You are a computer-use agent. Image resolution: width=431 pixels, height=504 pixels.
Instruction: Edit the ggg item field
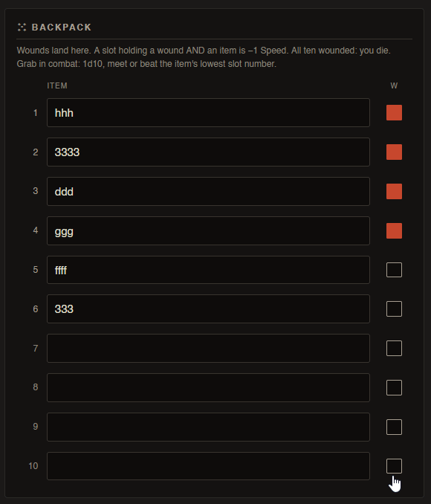click(208, 230)
